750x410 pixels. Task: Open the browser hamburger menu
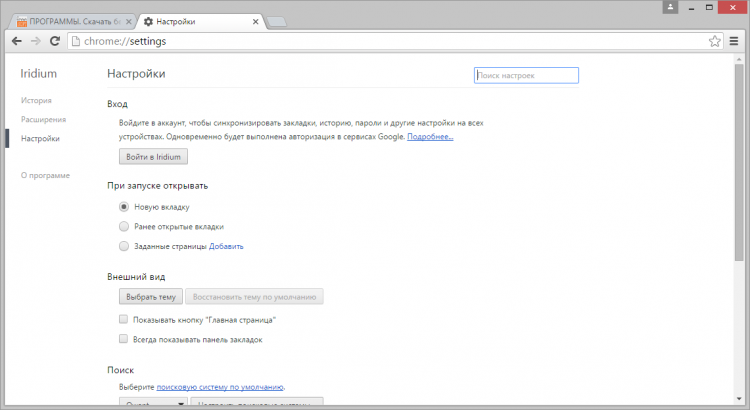(x=734, y=41)
